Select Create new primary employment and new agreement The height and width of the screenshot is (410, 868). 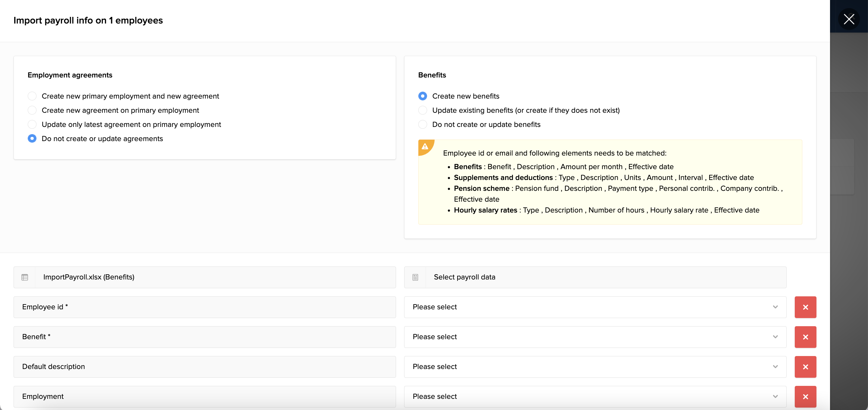[x=32, y=96]
